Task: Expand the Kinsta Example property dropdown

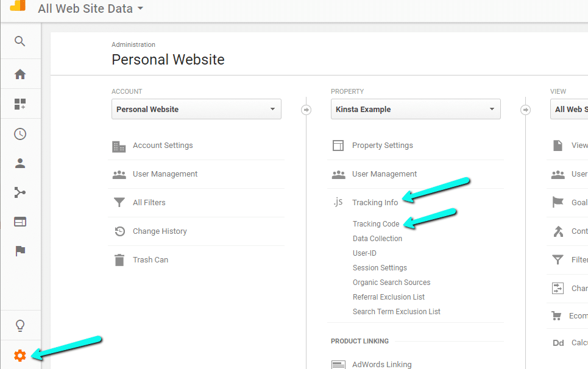Action: click(x=416, y=110)
